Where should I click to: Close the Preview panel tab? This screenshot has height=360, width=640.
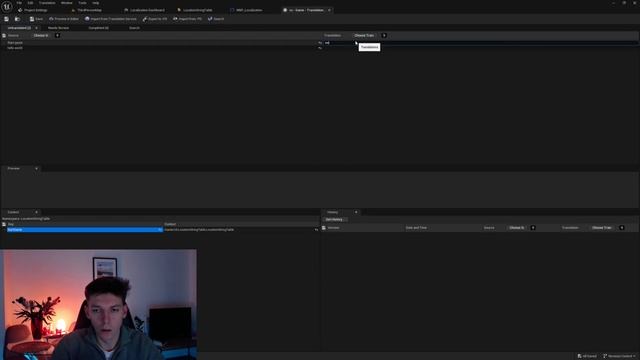pos(36,169)
